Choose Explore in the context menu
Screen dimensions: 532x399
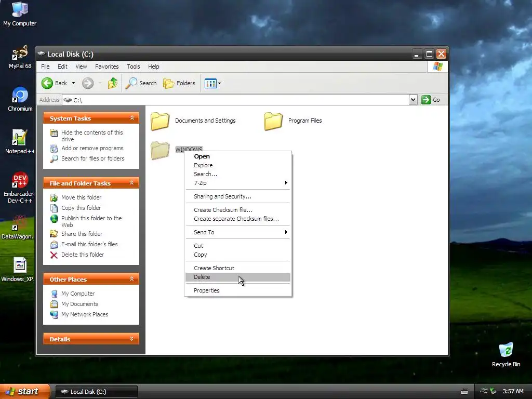point(238,165)
